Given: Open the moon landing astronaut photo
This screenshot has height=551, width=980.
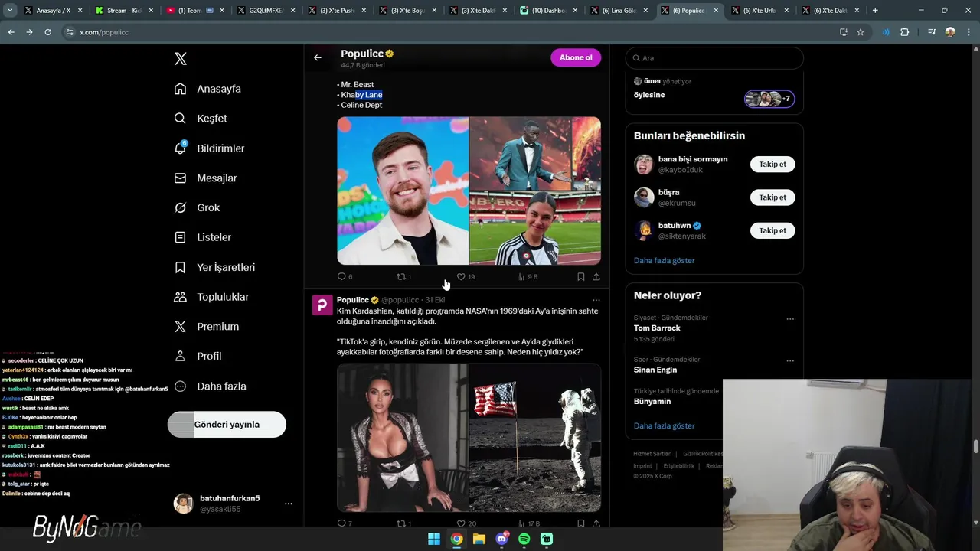Looking at the screenshot, I should coord(535,438).
